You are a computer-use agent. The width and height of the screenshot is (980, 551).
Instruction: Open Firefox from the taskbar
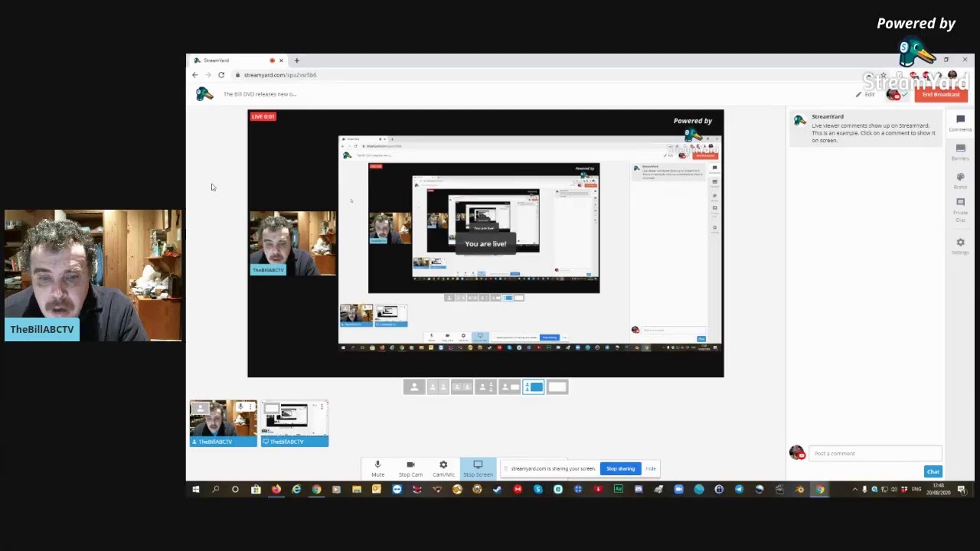point(276,490)
